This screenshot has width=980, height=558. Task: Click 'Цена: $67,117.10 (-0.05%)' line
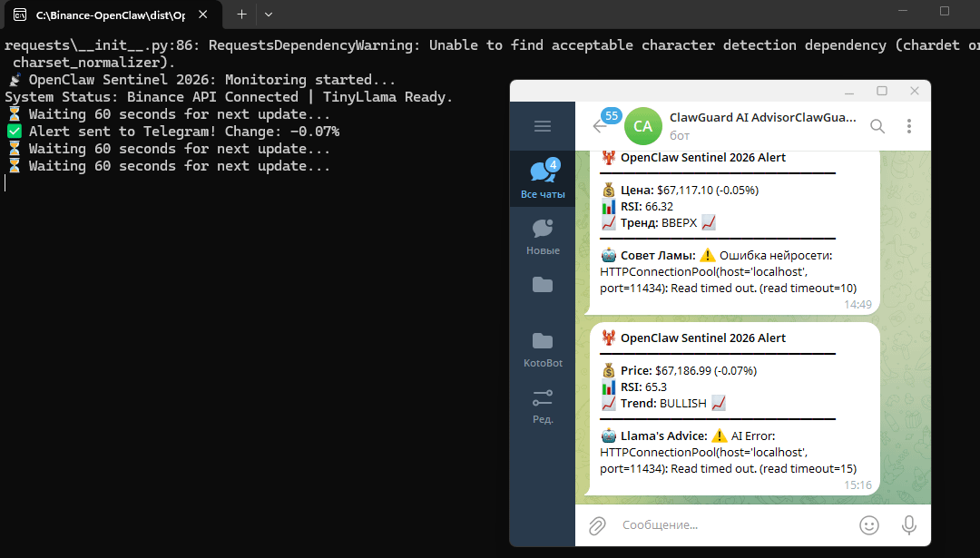pyautogui.click(x=680, y=190)
